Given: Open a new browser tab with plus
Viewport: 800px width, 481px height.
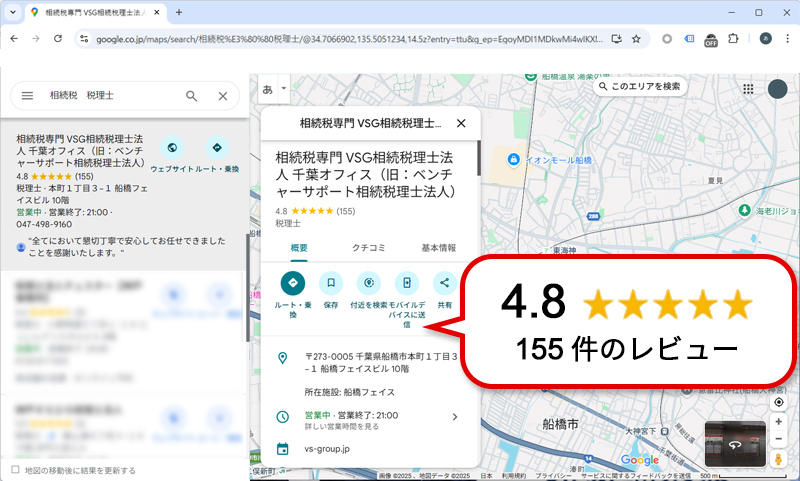Looking at the screenshot, I should (x=179, y=12).
